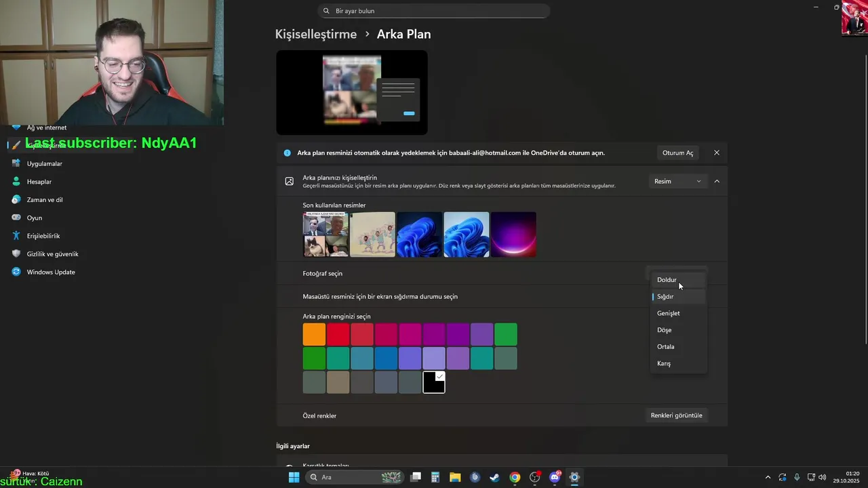Click desktop background preview image
The width and height of the screenshot is (868, 488).
pos(351,91)
